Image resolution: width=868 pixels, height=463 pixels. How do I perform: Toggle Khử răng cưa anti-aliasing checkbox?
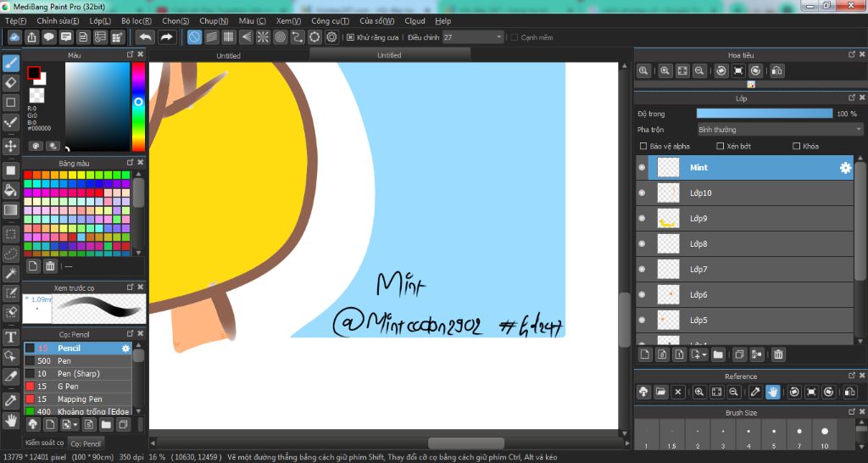click(x=350, y=37)
